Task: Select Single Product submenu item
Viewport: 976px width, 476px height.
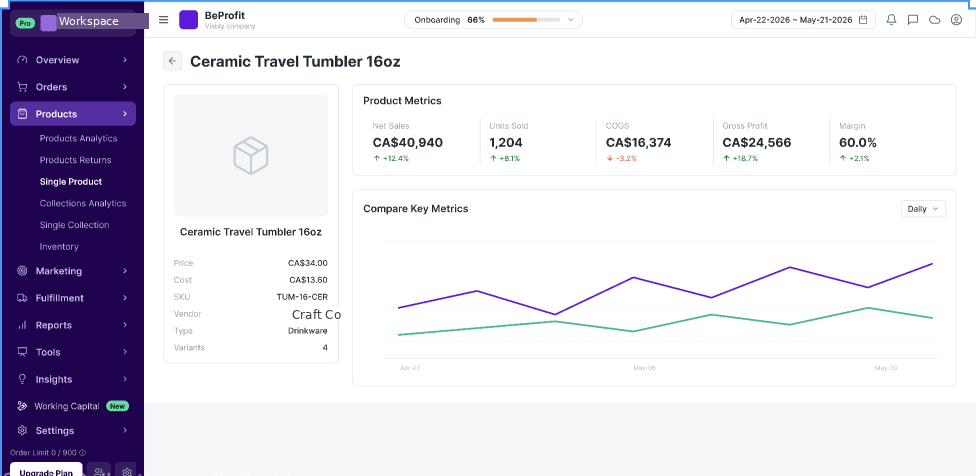Action: pos(71,182)
